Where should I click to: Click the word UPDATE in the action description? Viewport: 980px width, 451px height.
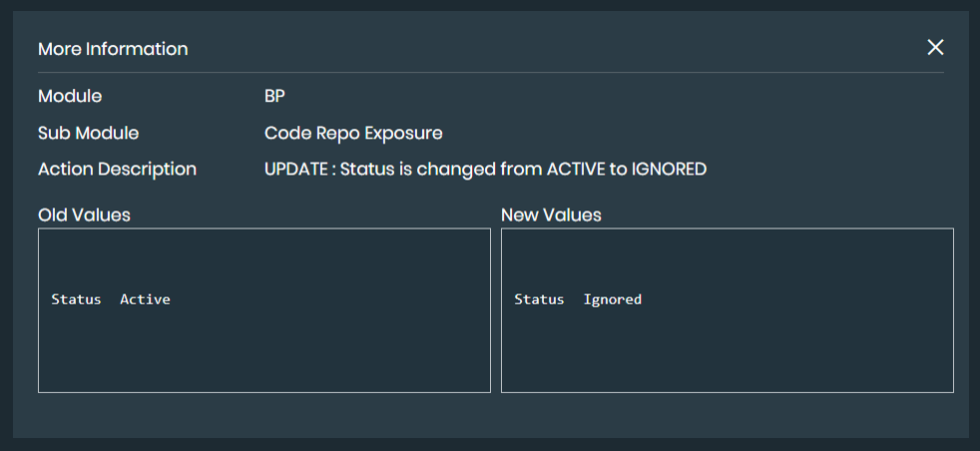[x=296, y=169]
